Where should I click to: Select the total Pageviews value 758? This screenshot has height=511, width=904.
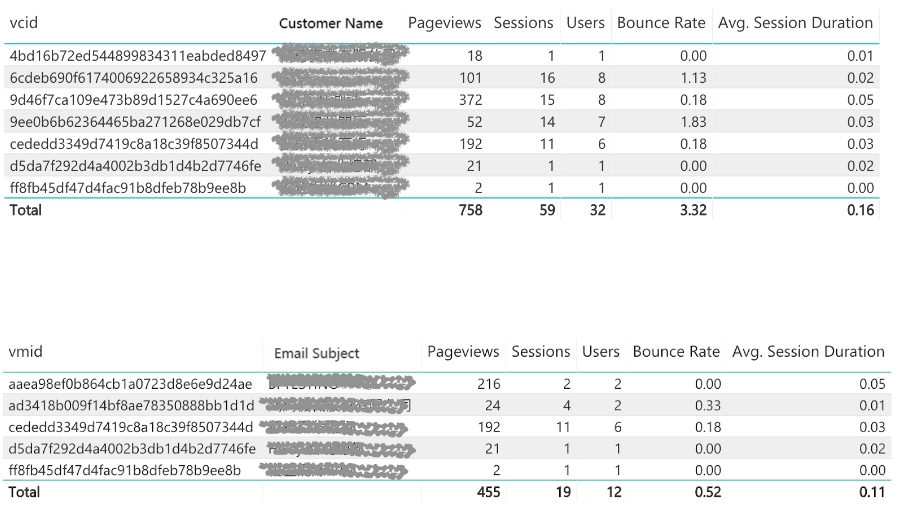point(468,210)
